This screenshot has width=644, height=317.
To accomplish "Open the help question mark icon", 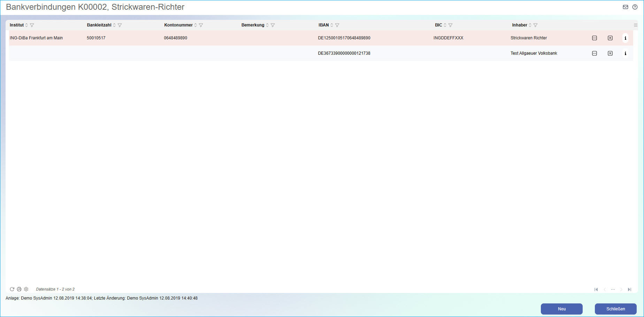I will pyautogui.click(x=635, y=7).
